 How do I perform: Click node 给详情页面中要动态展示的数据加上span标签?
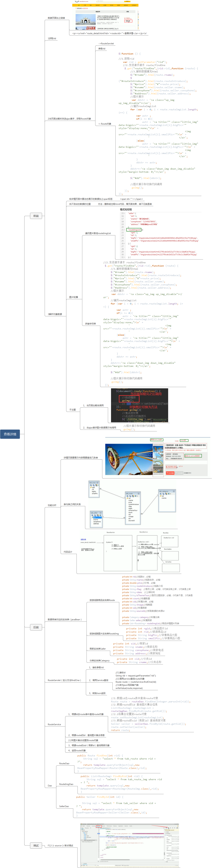point(91,199)
